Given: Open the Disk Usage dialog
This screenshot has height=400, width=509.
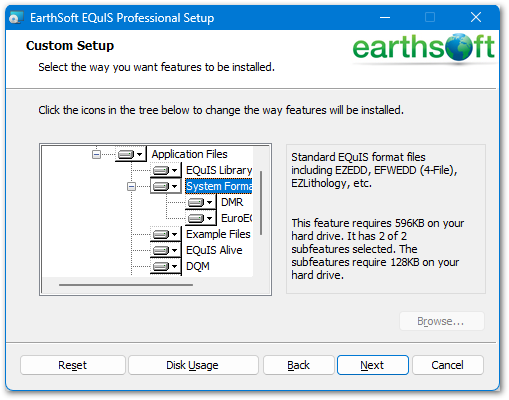Looking at the screenshot, I should point(193,365).
